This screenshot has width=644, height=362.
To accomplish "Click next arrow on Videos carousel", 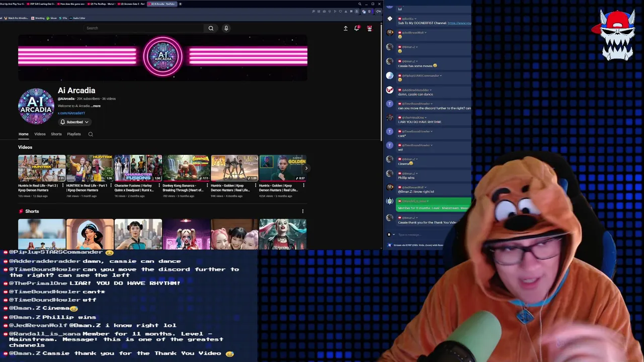I will tap(306, 168).
